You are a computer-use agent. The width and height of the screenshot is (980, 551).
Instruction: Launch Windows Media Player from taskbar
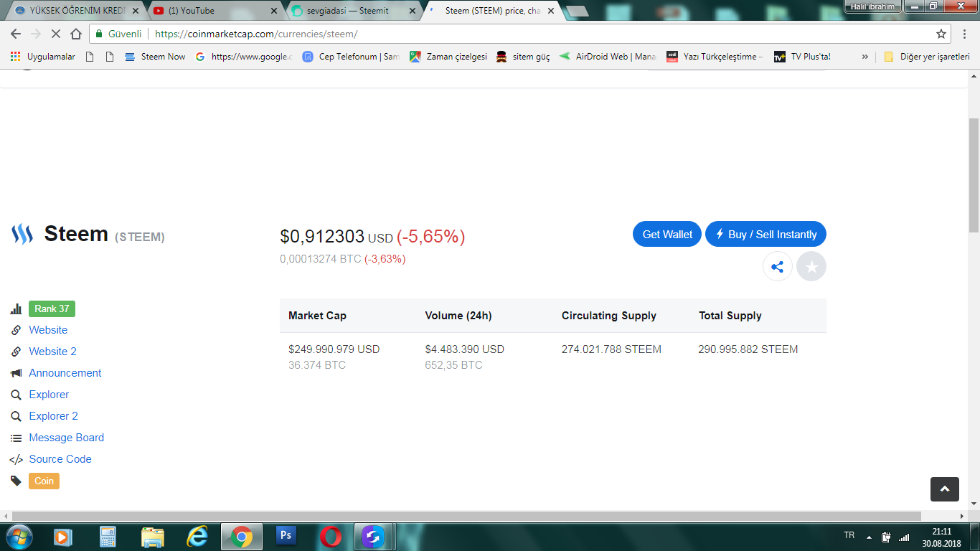click(x=63, y=536)
